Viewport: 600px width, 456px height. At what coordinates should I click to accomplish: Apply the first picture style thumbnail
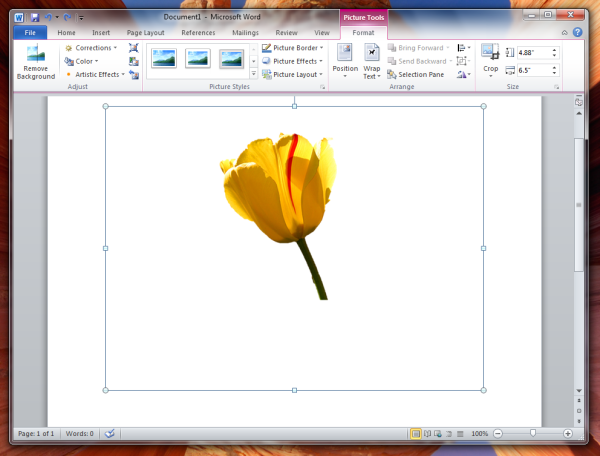164,59
